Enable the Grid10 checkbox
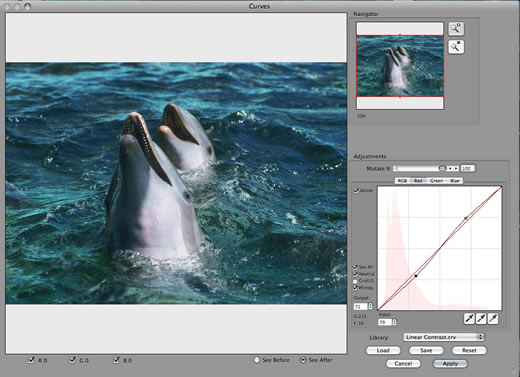520x377 pixels. coord(355,281)
